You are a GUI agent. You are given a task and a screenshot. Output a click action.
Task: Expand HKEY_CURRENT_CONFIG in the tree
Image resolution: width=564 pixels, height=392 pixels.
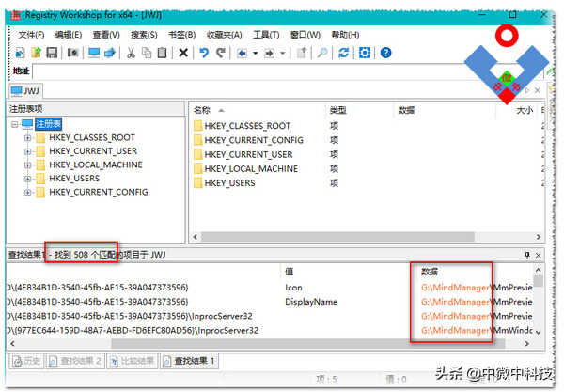[x=27, y=193]
